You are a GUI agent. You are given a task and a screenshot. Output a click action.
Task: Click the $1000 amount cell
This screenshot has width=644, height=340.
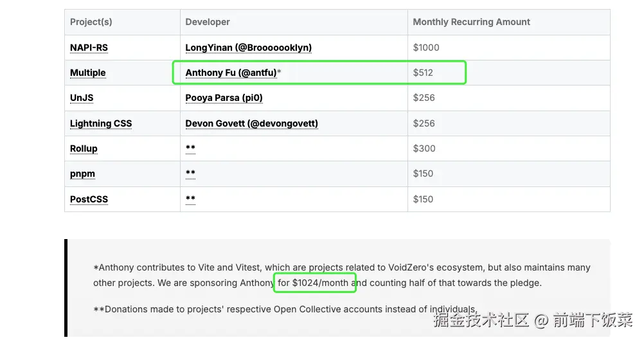click(x=426, y=48)
